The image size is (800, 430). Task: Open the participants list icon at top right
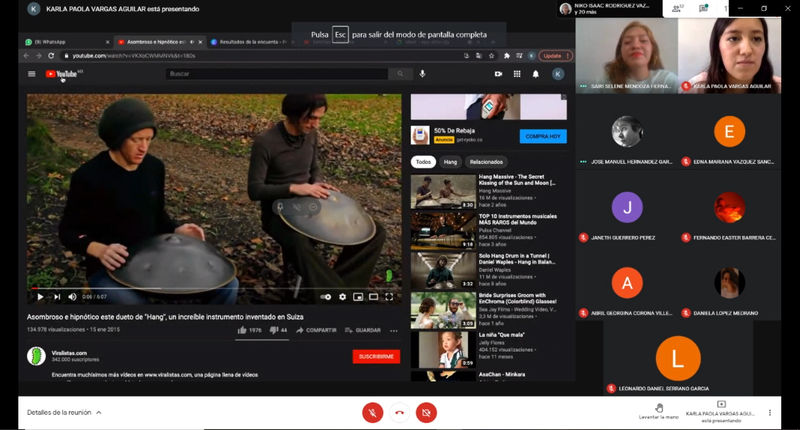(677, 9)
